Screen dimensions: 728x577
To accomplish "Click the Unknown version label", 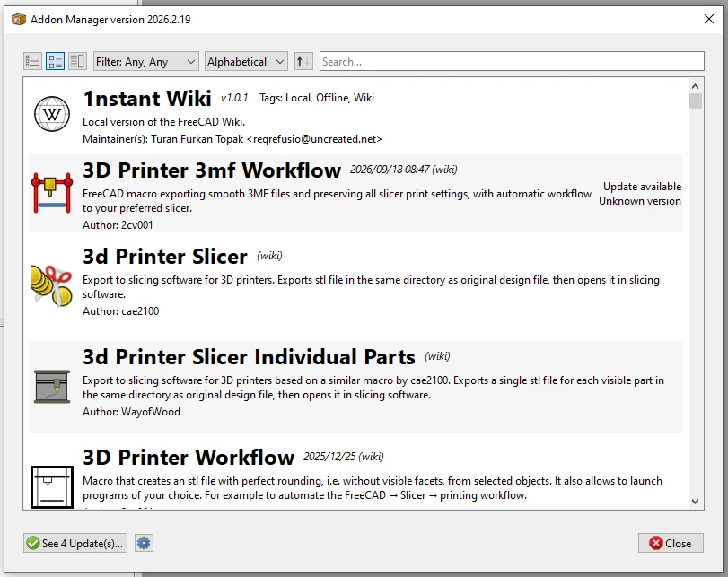I will 640,201.
